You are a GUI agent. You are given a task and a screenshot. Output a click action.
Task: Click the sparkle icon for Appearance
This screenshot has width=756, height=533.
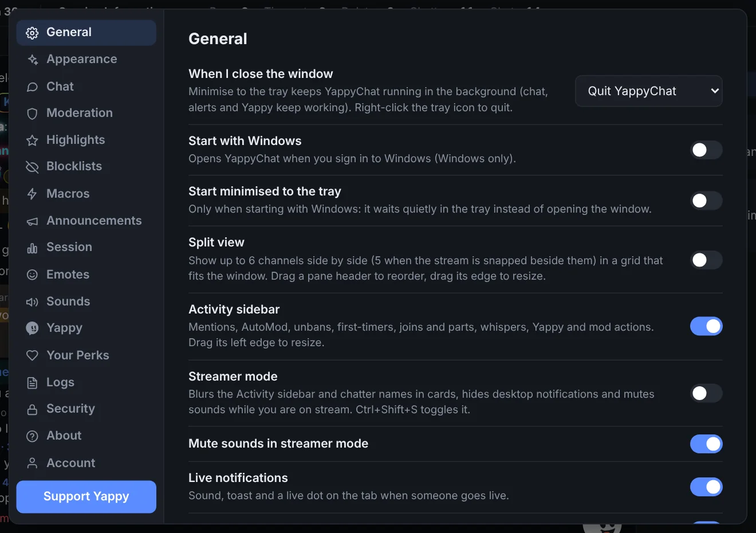coord(33,60)
